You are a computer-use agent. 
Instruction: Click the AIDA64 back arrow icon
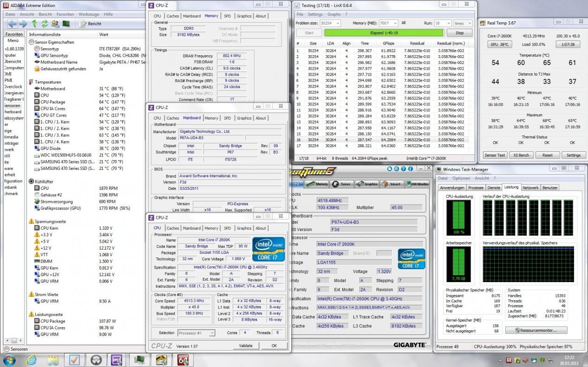tap(11, 24)
